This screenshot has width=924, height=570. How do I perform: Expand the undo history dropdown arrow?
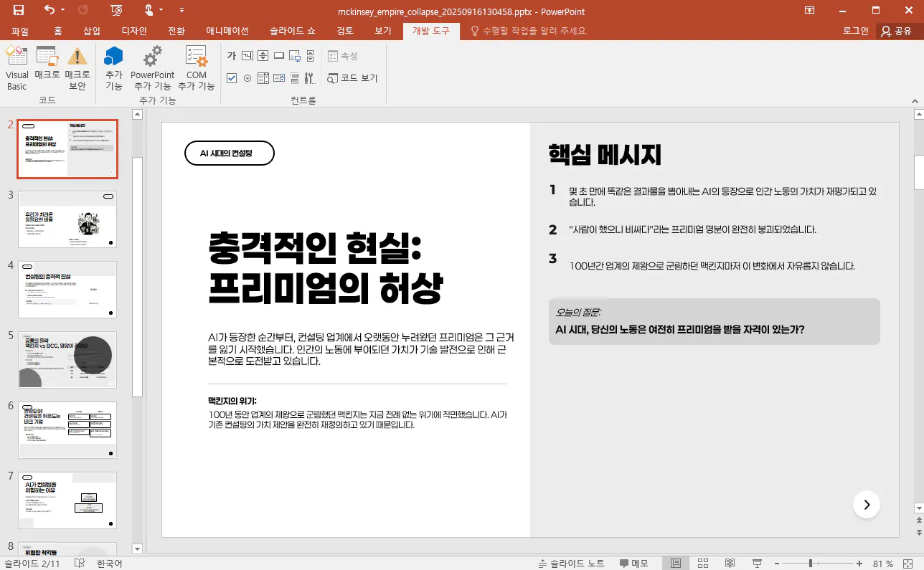pos(63,10)
